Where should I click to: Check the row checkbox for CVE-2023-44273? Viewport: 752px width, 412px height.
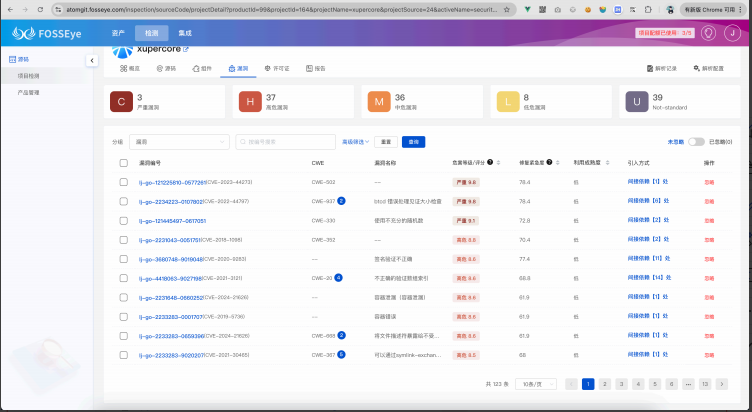pyautogui.click(x=124, y=182)
